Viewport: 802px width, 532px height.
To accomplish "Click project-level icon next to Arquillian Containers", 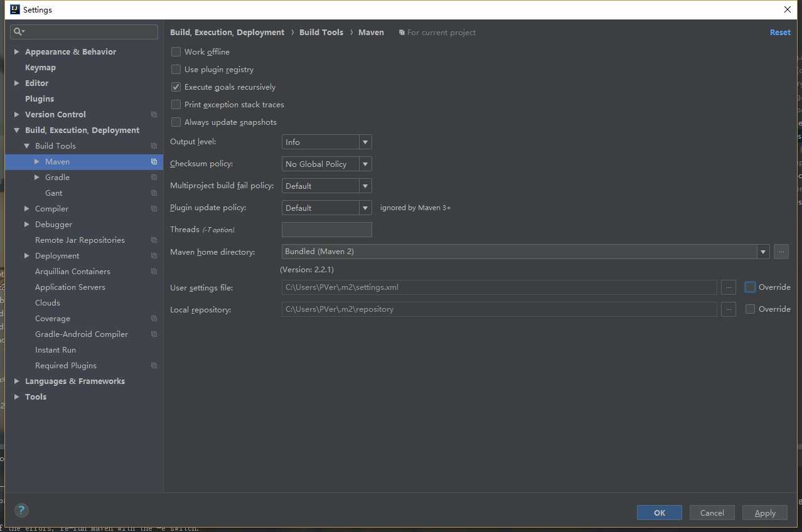I will tap(154, 271).
